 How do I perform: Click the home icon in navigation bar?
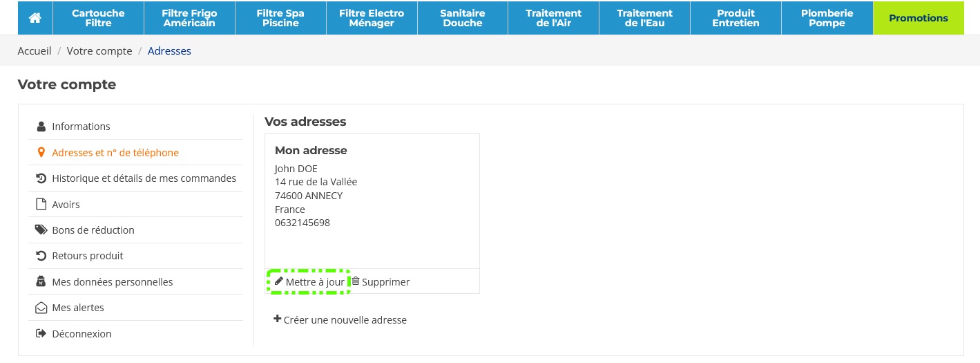click(35, 18)
